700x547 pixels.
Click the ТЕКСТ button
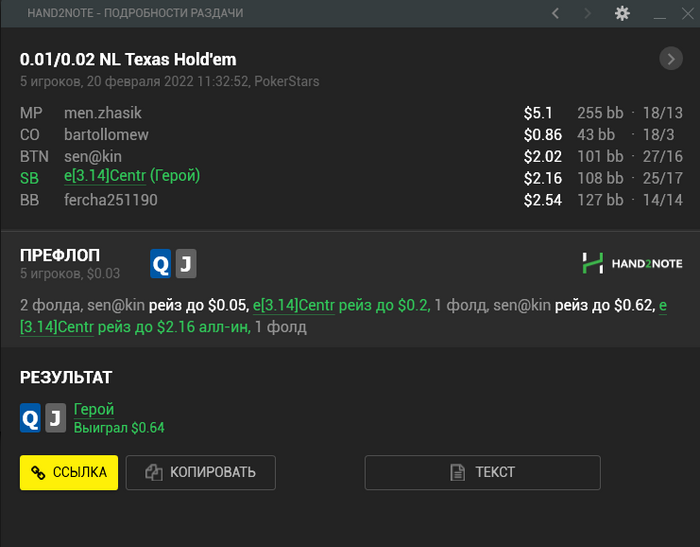(x=482, y=472)
